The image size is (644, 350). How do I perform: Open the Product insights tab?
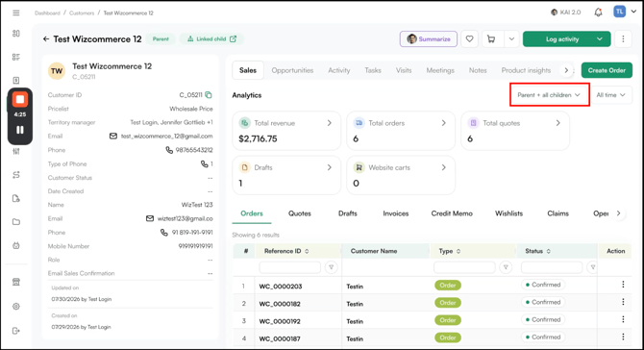(526, 70)
